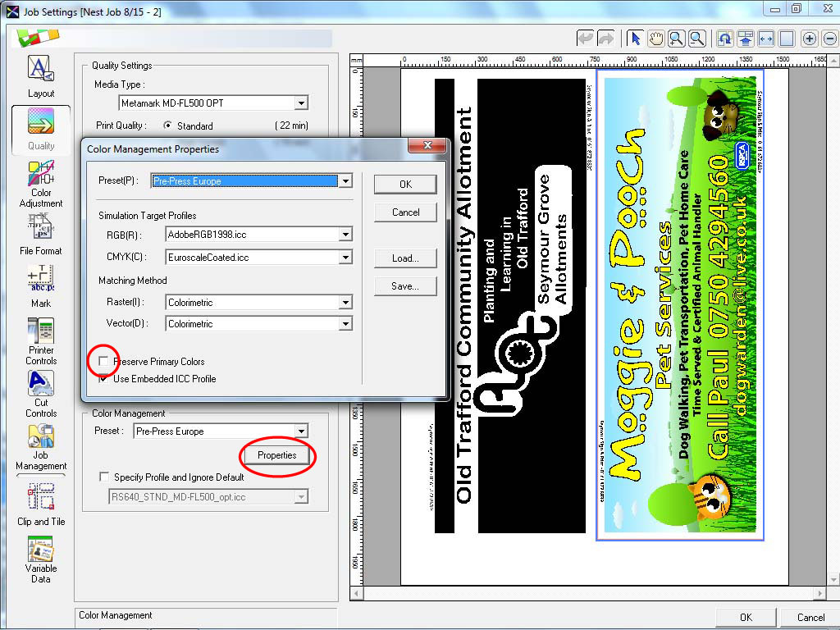Enable Preserve Primary Colors checkbox
Viewport: 840px width, 630px height.
[103, 361]
